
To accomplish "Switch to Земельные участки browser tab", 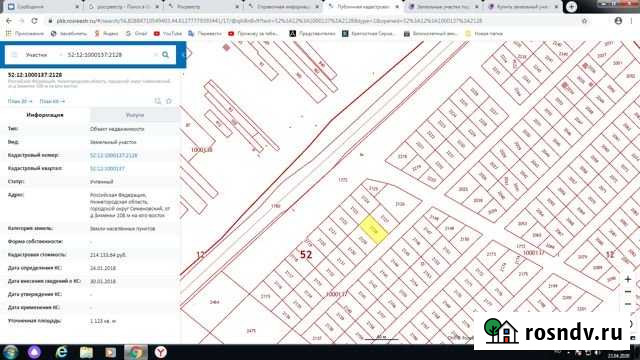I will pos(444,7).
